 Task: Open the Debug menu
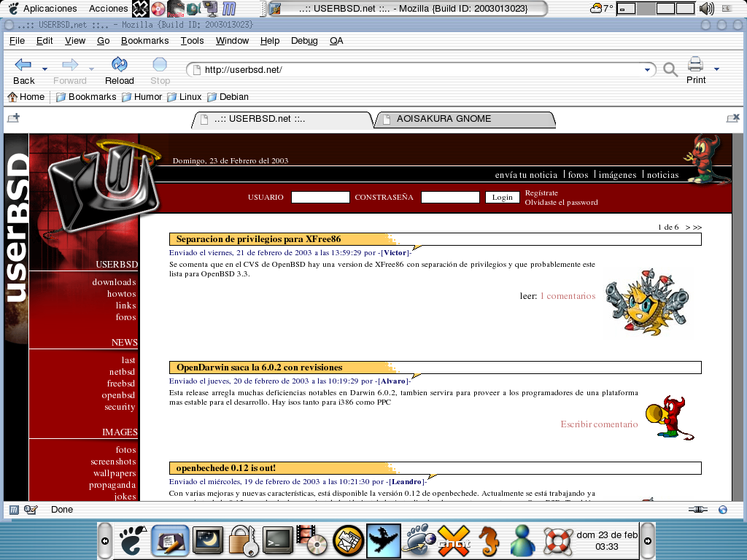[x=304, y=41]
